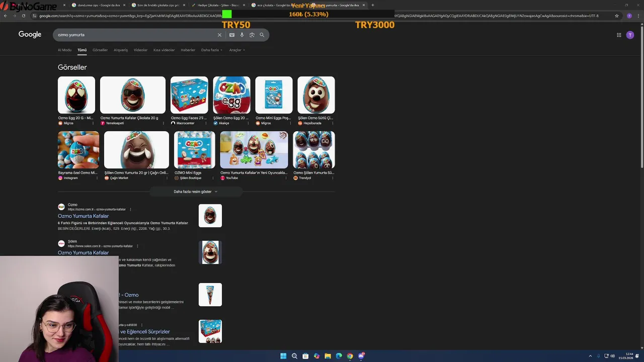The image size is (644, 362).
Task: Open Ozmo Egg 20 G Migros image
Action: [76, 95]
